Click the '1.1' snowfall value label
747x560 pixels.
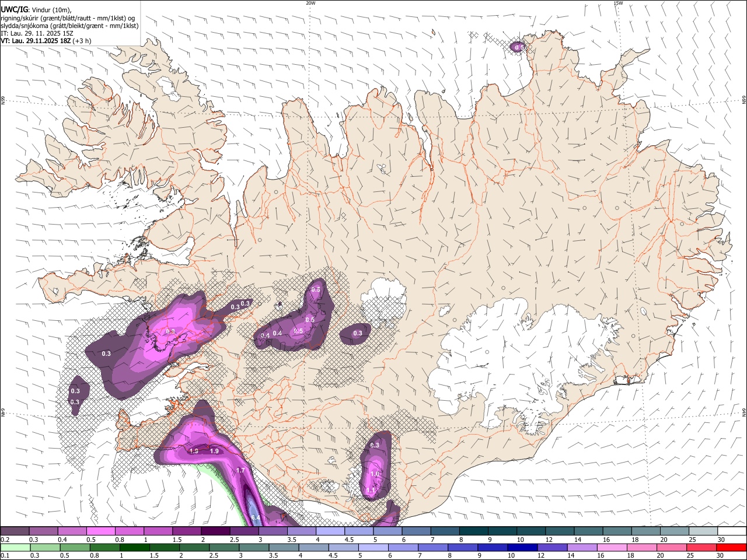(x=371, y=491)
